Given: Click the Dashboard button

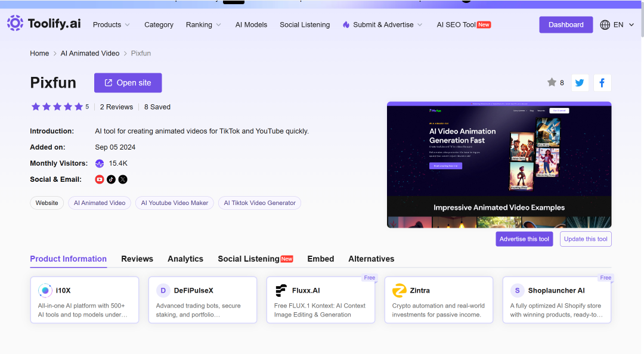Looking at the screenshot, I should point(566,24).
